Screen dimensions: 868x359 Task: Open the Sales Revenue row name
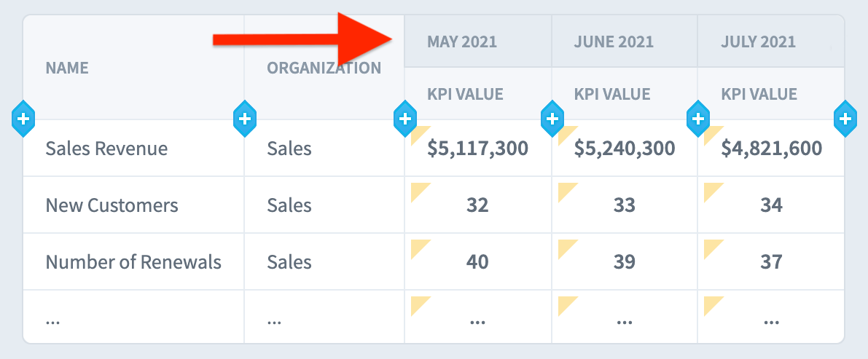106,149
